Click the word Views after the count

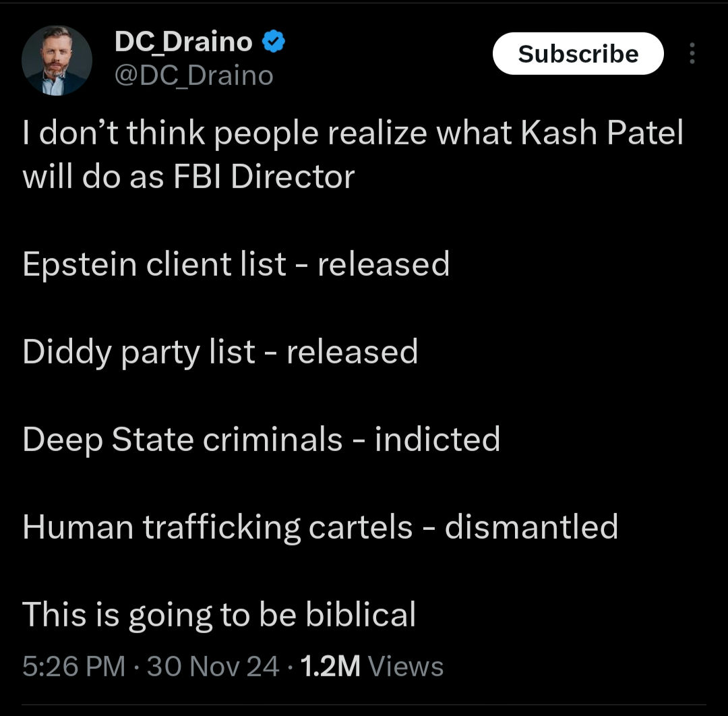[x=406, y=667]
